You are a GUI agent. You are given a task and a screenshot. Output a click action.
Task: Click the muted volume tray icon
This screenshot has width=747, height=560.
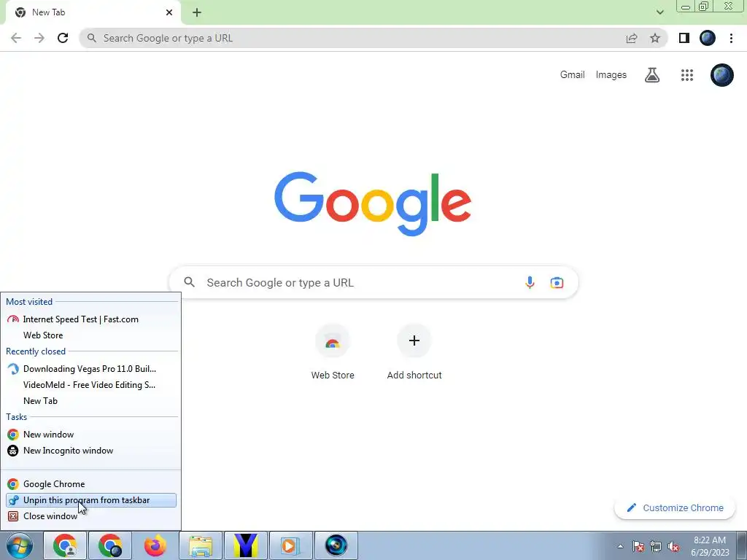pyautogui.click(x=673, y=546)
